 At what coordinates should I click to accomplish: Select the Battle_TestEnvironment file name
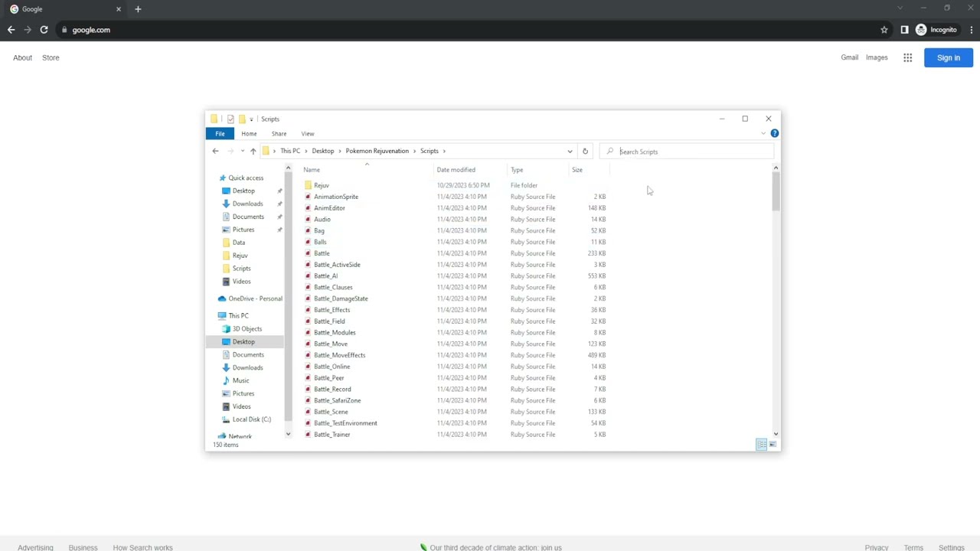click(x=345, y=423)
